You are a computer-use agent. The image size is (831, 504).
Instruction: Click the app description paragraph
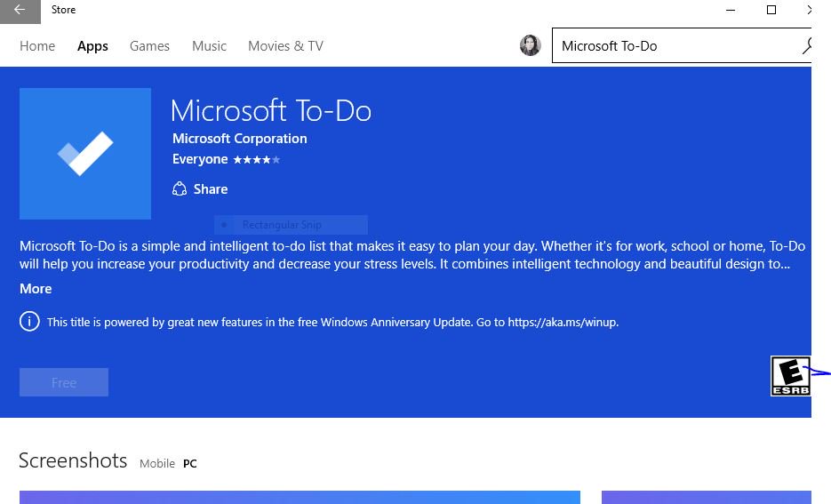pos(412,255)
